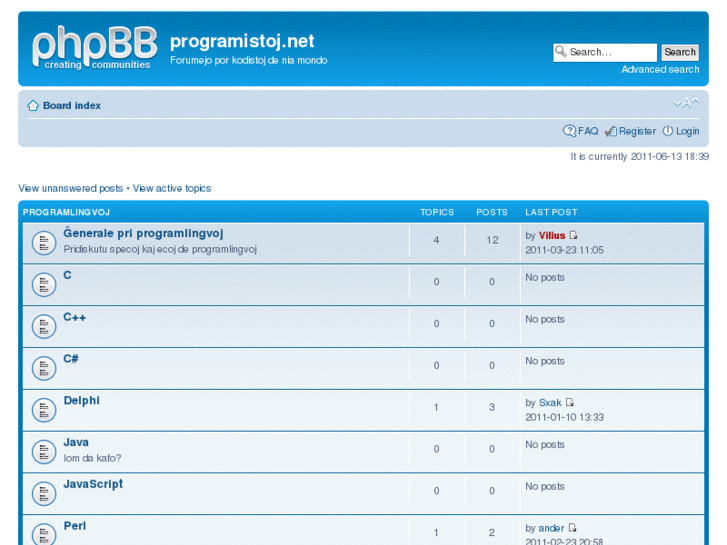This screenshot has height=545, width=727.
Task: Click forum icon beside C# forum
Action: (x=44, y=368)
